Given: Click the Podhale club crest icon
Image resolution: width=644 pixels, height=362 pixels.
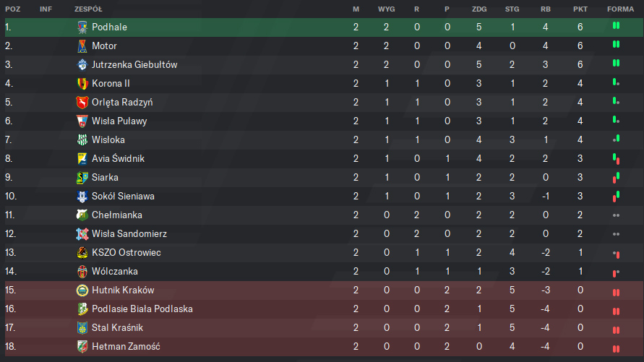Looking at the screenshot, I should click(x=82, y=27).
